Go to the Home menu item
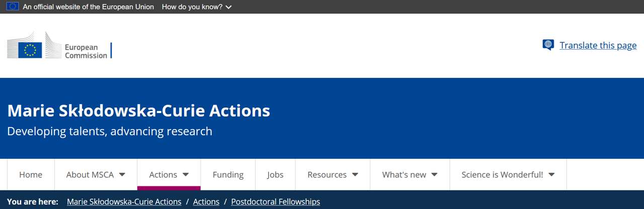The height and width of the screenshot is (209, 644). pos(31,174)
